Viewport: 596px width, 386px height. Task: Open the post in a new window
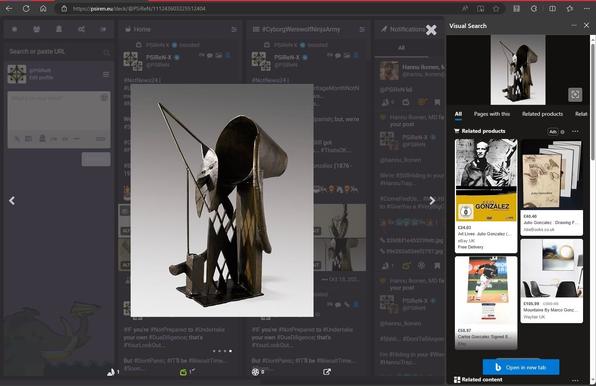click(327, 372)
